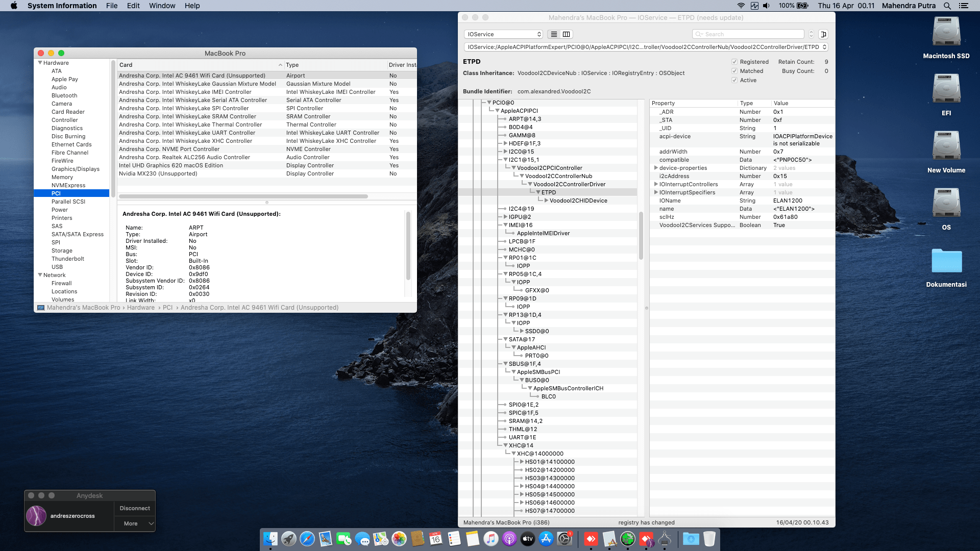
Task: Open Spotlight search in menu bar
Action: pos(947,6)
